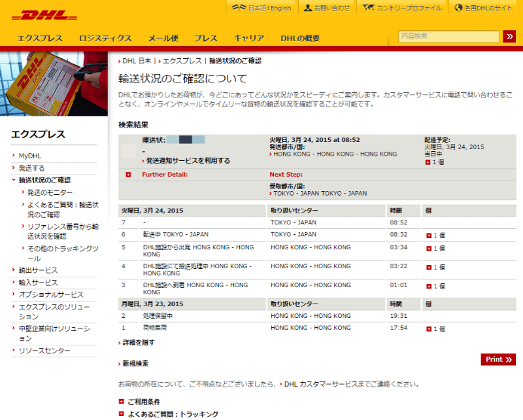This screenshot has height=420, width=523.
Task: Click the DHL logo
Action: (44, 15)
